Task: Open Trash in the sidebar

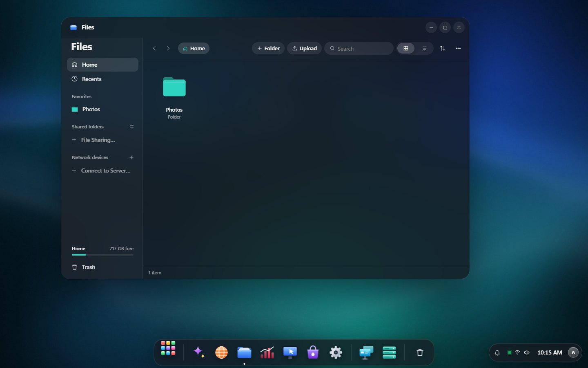Action: point(102,267)
